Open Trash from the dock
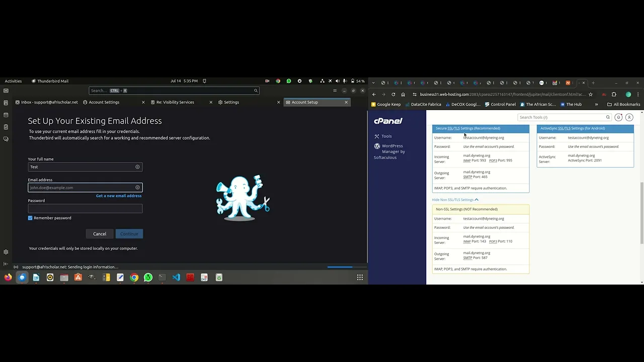The width and height of the screenshot is (644, 362). 218,277
